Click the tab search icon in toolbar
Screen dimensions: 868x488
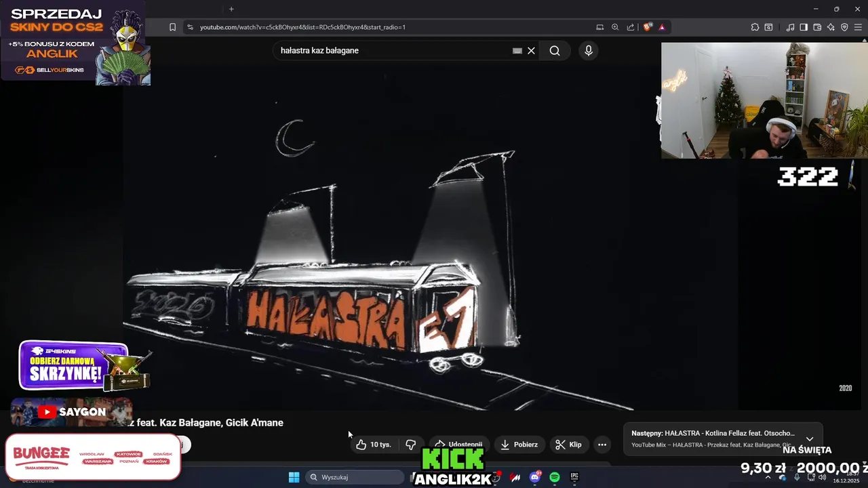768,27
